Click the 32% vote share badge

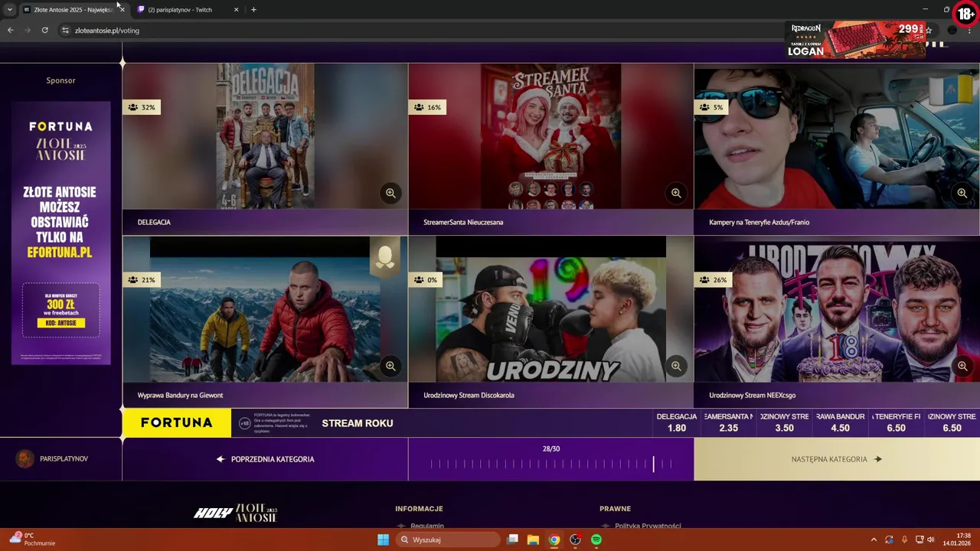142,107
